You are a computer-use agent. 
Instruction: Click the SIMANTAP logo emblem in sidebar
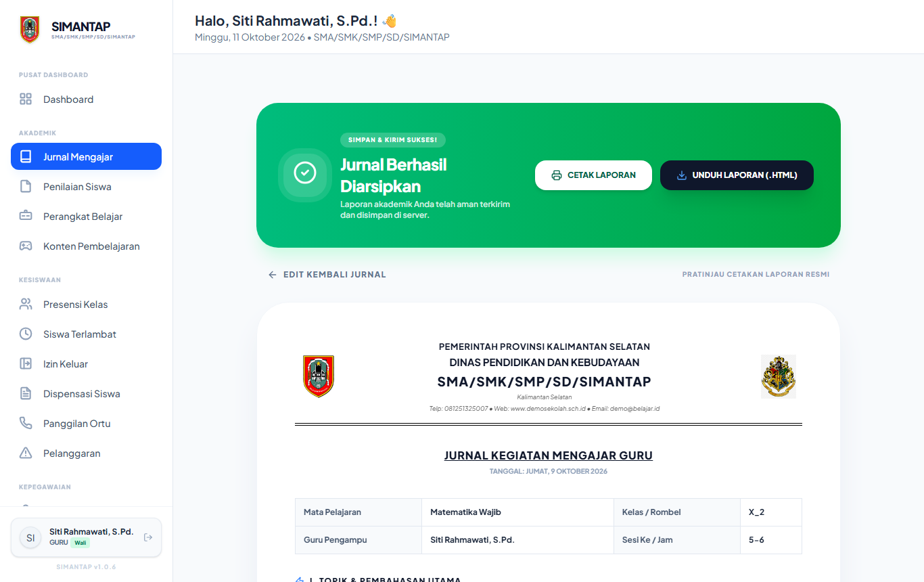[x=30, y=30]
